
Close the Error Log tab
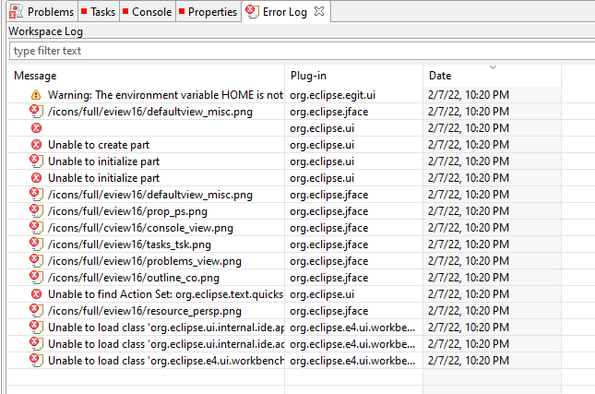click(x=319, y=11)
